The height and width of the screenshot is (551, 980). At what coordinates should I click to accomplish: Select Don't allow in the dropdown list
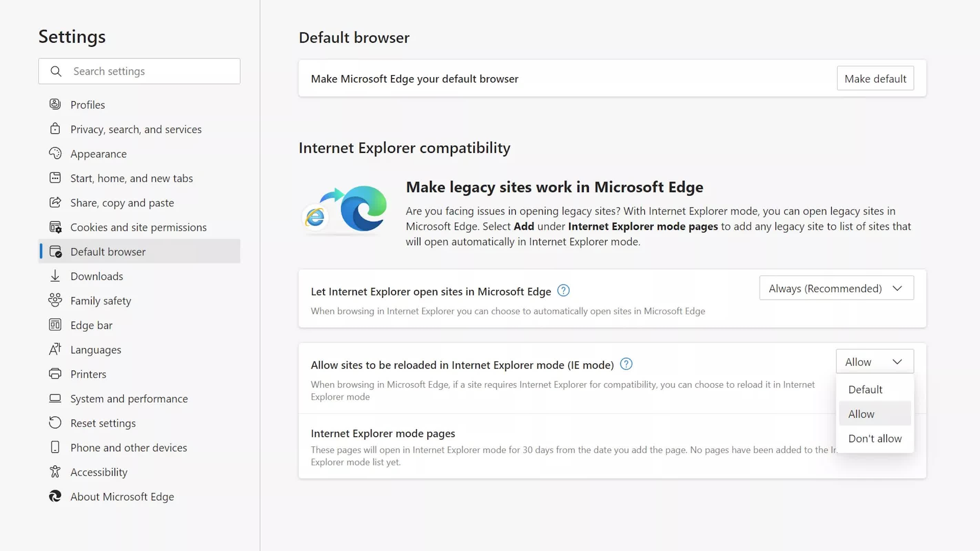pyautogui.click(x=875, y=438)
